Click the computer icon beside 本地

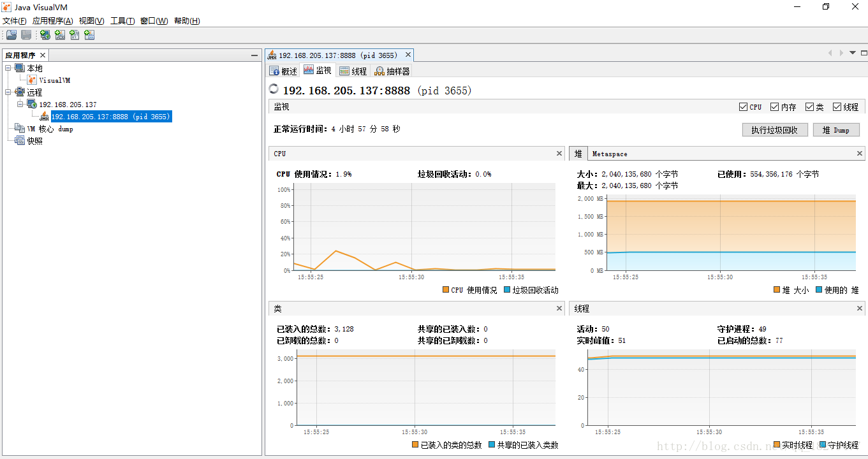click(x=20, y=68)
